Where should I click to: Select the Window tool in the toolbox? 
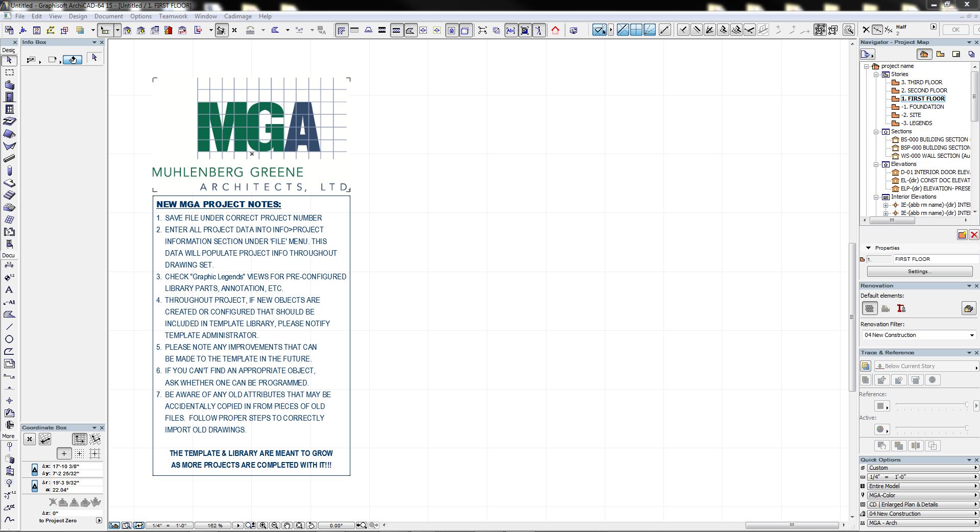pyautogui.click(x=9, y=109)
